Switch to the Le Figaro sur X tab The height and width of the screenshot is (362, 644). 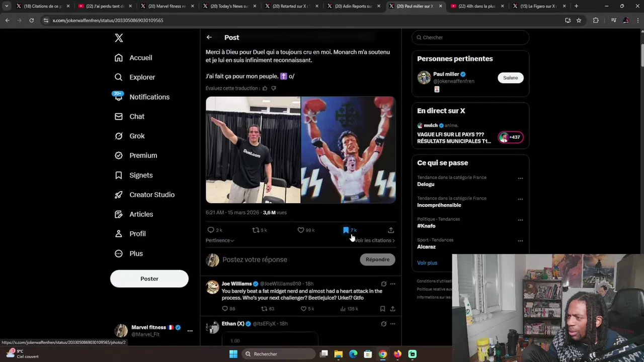pyautogui.click(x=538, y=6)
